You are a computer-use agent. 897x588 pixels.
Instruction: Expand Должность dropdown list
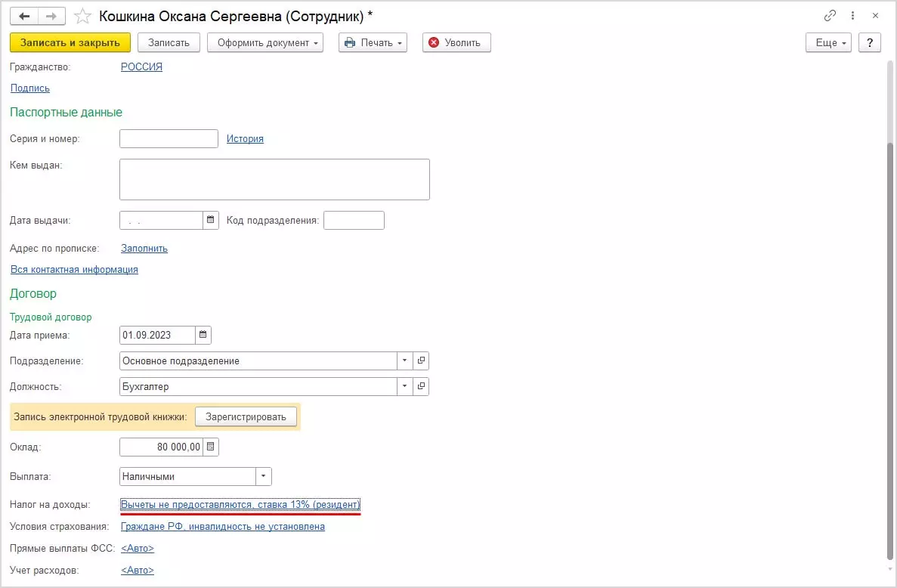(405, 386)
